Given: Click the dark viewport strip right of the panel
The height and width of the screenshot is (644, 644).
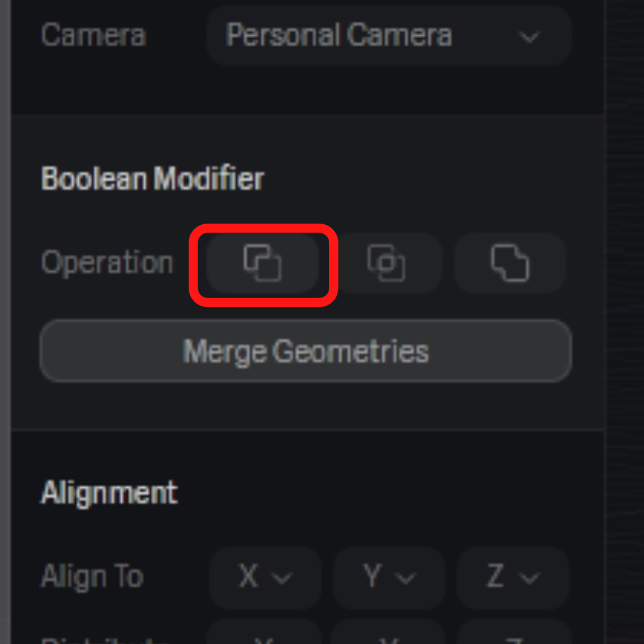Looking at the screenshot, I should [625, 322].
